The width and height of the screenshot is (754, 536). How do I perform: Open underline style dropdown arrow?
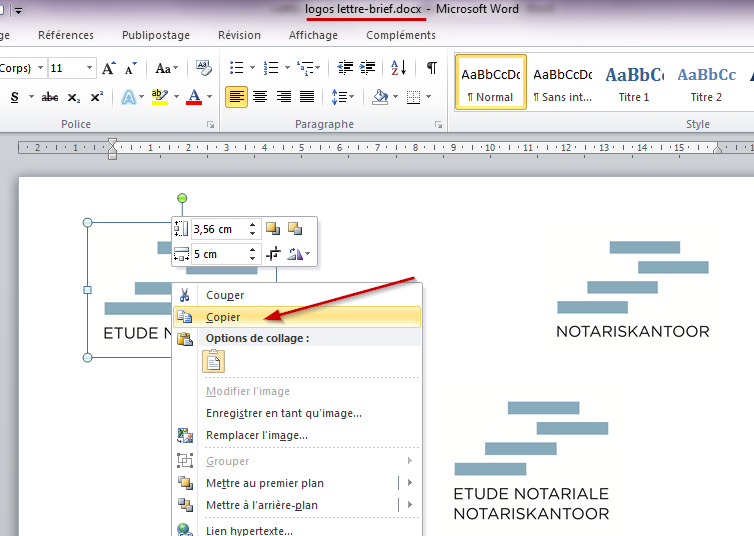click(x=31, y=97)
